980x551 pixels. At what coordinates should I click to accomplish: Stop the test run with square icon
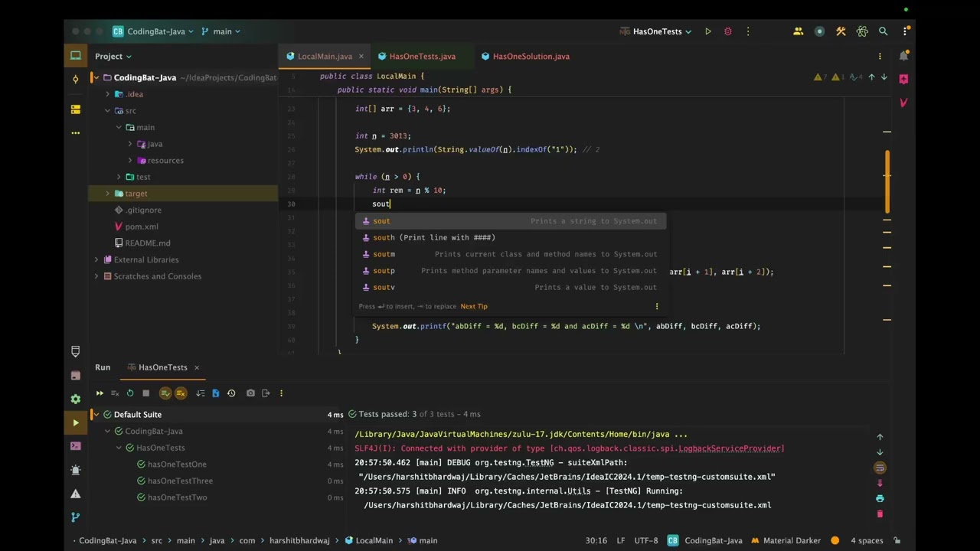pyautogui.click(x=145, y=393)
